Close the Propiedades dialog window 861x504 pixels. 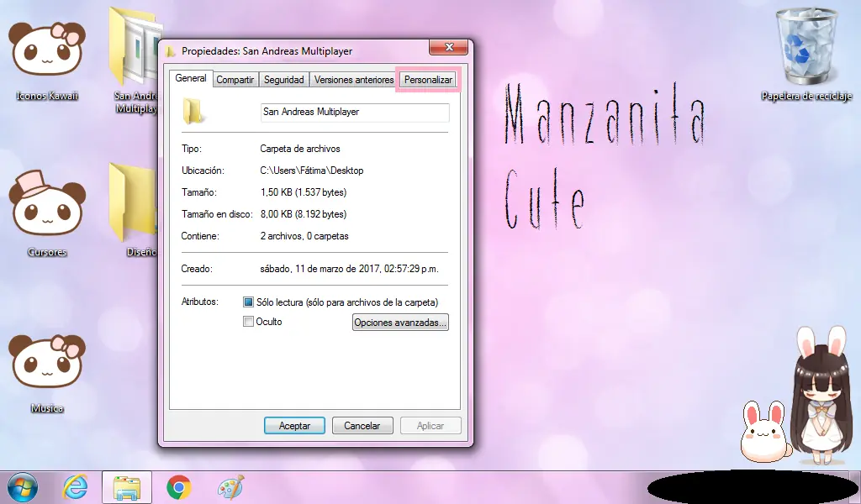tap(449, 47)
